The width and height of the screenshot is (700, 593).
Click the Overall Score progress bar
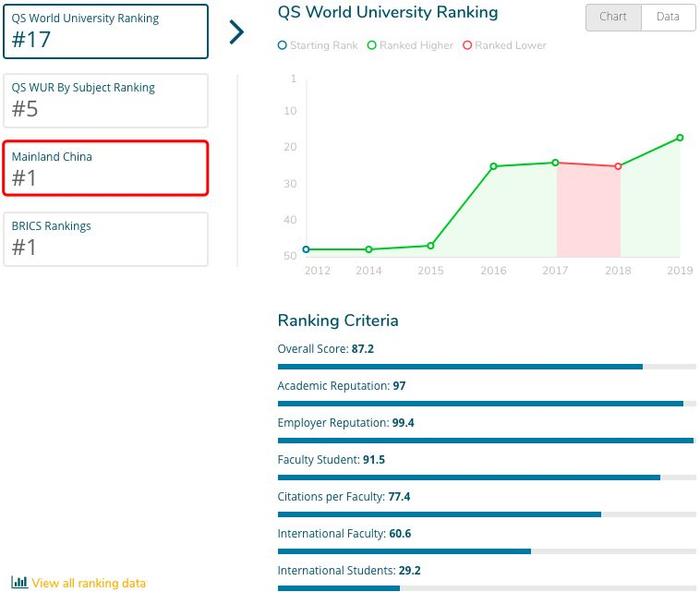coord(487,367)
